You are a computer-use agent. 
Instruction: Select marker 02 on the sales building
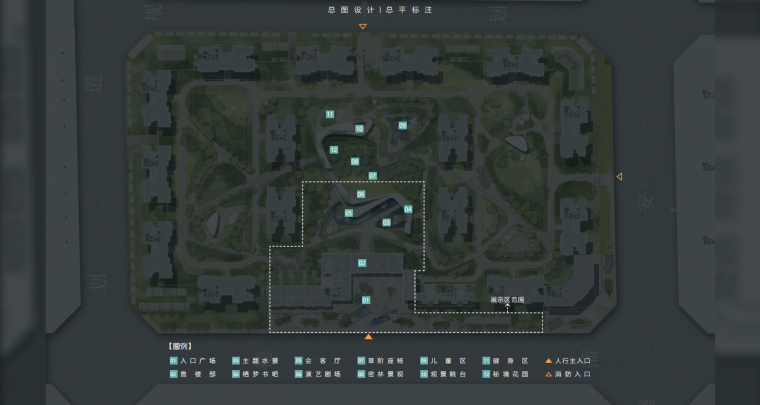(x=362, y=262)
